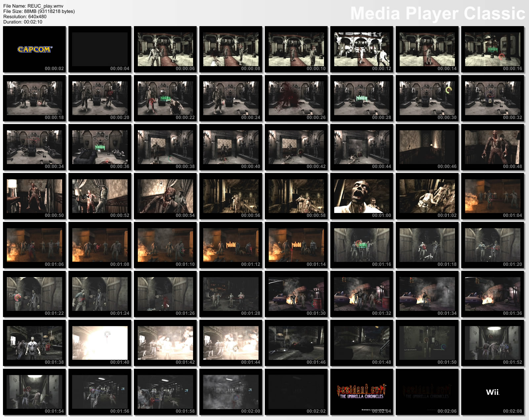Select the thumbnail stamped 00:00:36
Screen dimensions: 529x420
pyautogui.click(x=100, y=147)
